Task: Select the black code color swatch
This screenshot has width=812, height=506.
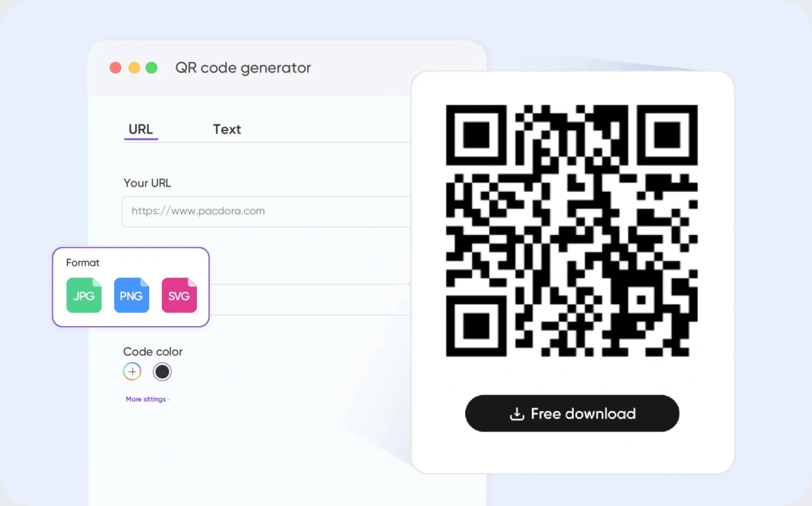Action: (163, 372)
